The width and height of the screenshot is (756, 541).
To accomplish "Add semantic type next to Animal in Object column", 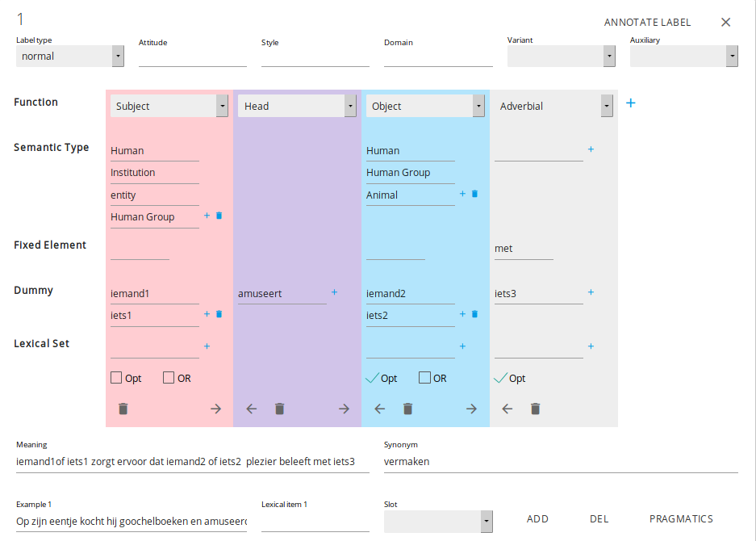I will click(x=462, y=194).
